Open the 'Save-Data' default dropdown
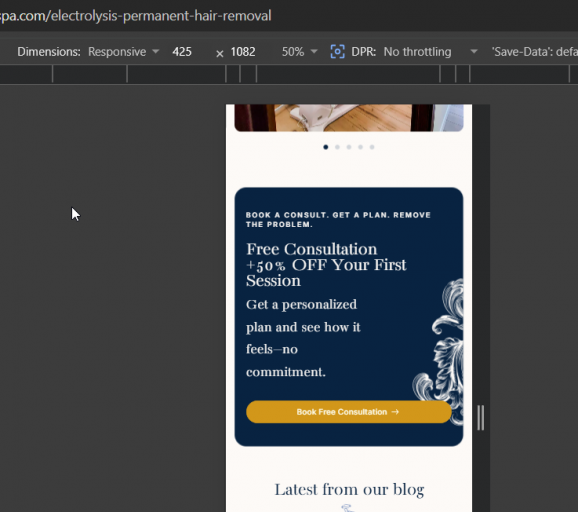Viewport: 578px width, 512px height. pos(535,52)
